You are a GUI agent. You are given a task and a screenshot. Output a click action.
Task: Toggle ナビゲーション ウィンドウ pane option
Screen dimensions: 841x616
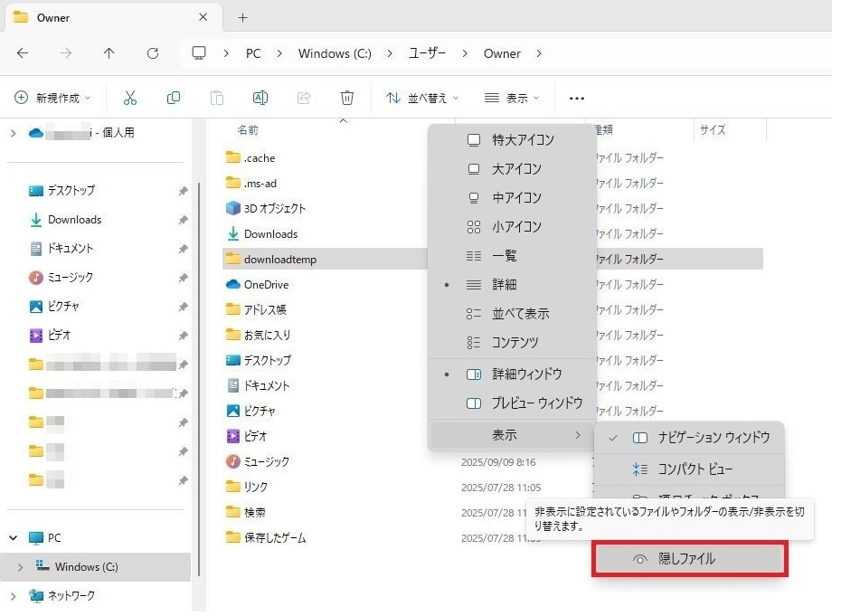[702, 437]
